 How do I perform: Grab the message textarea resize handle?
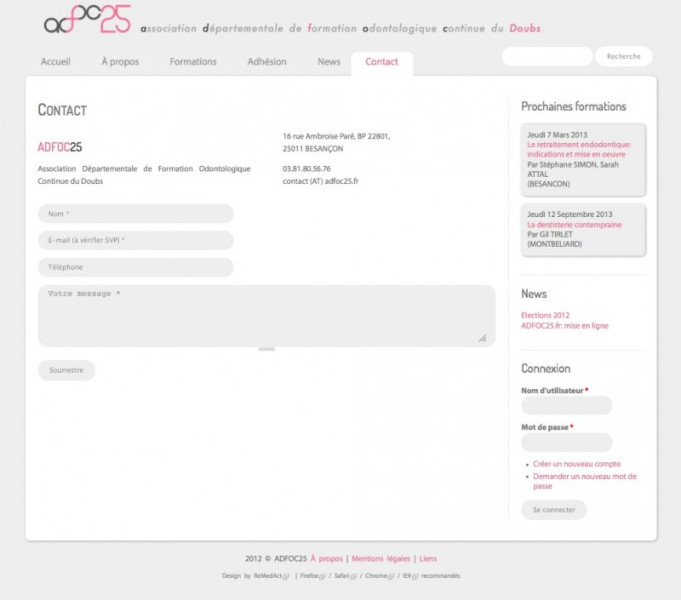point(482,339)
